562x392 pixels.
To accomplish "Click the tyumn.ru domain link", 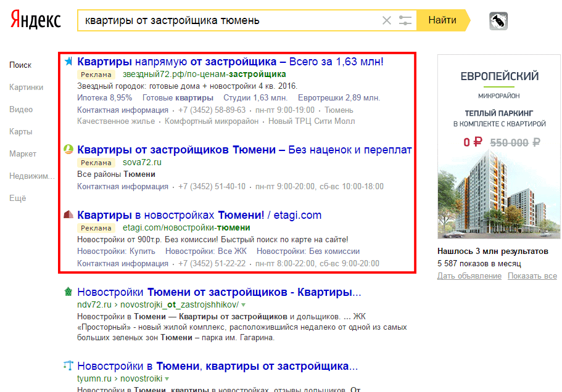I will 94,379.
